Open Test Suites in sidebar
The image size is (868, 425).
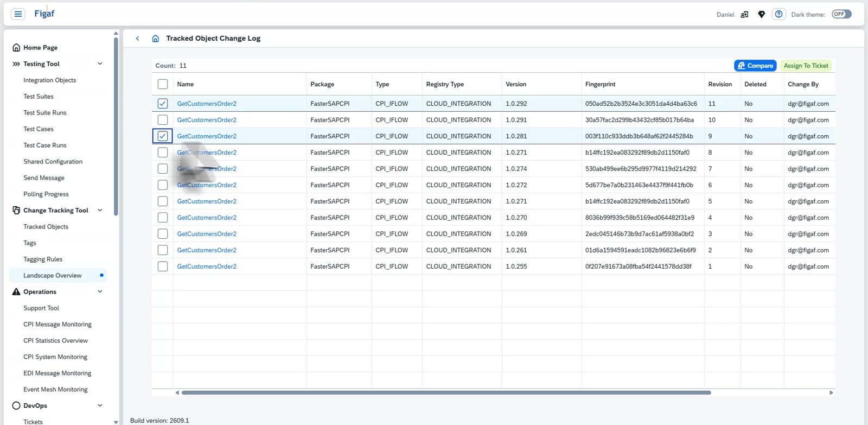[x=39, y=97]
